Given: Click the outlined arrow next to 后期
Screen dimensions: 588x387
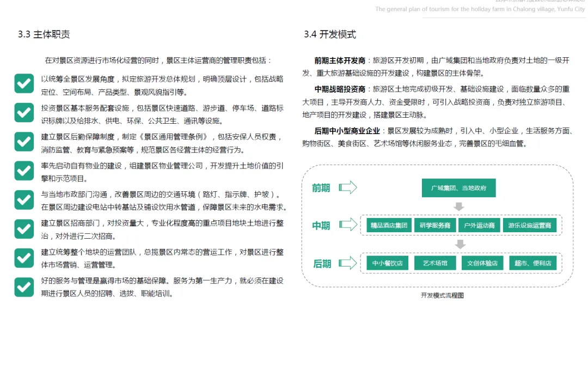Looking at the screenshot, I should 347,263.
